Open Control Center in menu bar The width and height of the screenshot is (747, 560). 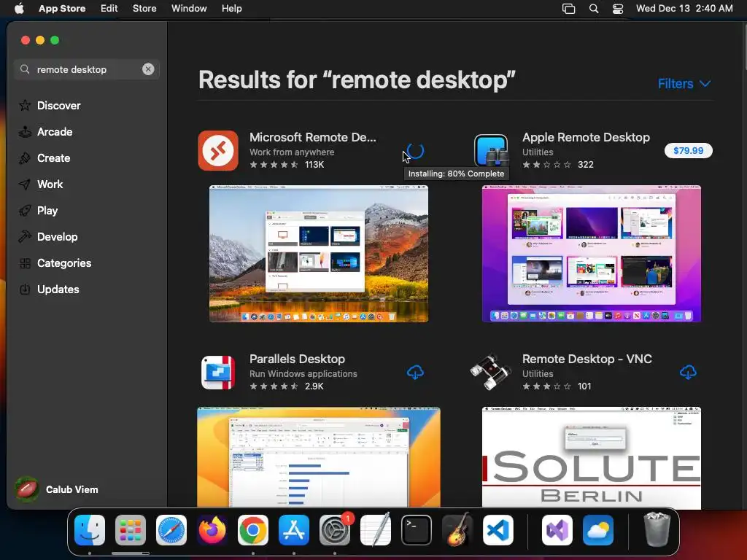[x=618, y=9]
